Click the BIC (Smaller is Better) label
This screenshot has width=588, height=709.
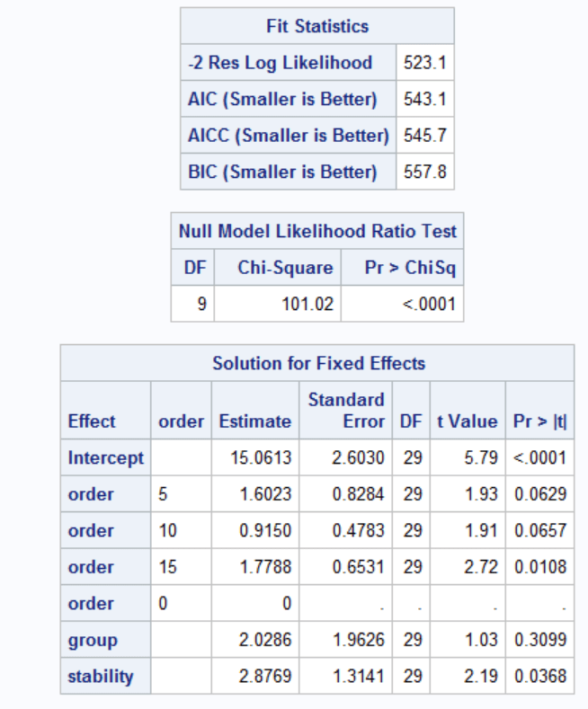[282, 172]
